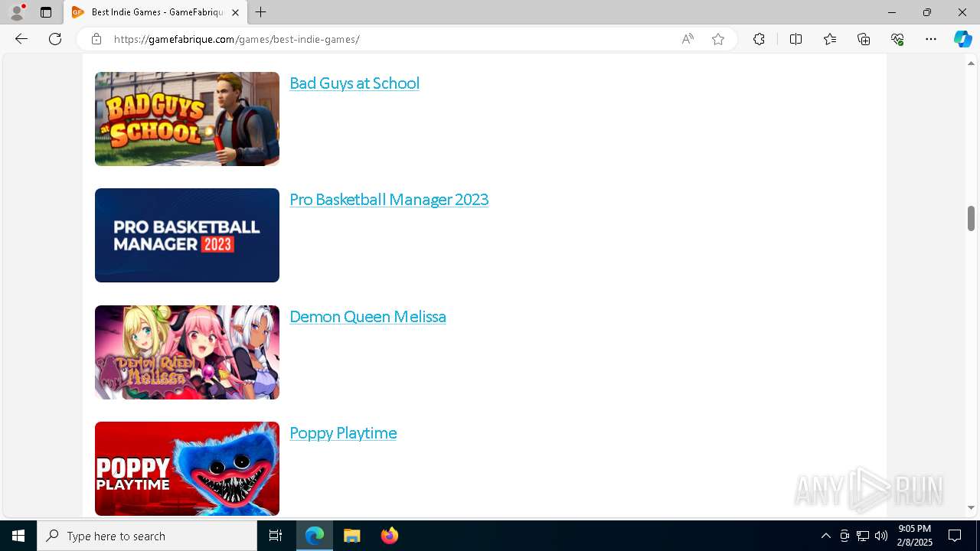Open the browser profile icon
The height and width of the screenshot is (551, 980).
[x=17, y=12]
